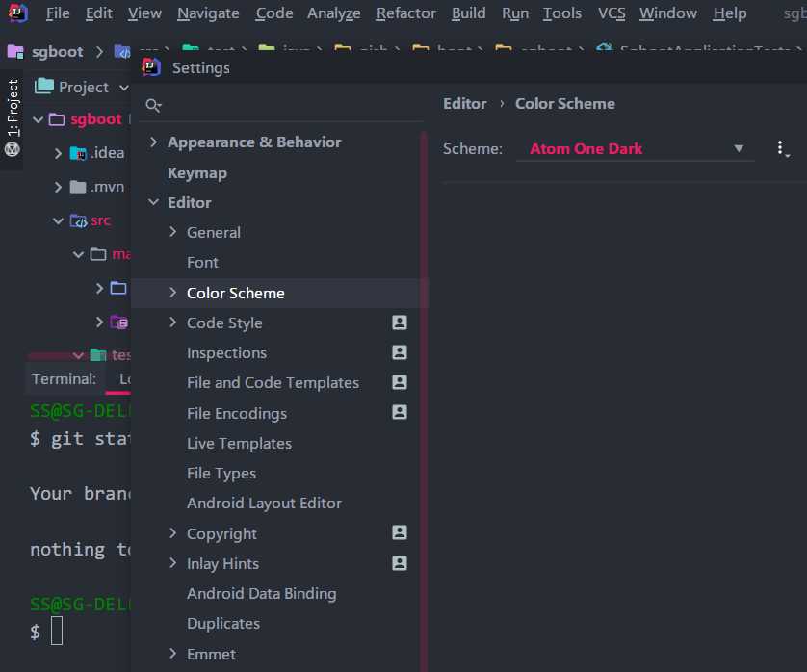807x672 pixels.
Task: Select Font settings
Action: [x=202, y=263]
